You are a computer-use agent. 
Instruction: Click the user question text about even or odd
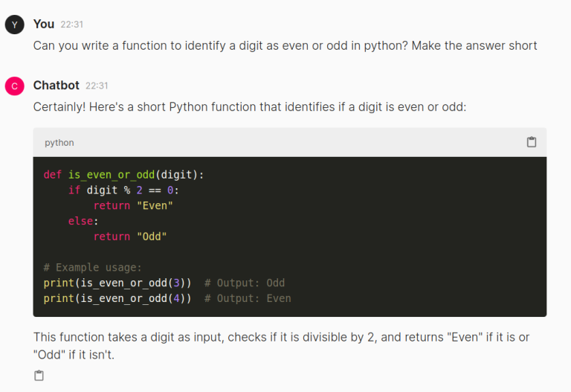tap(285, 45)
